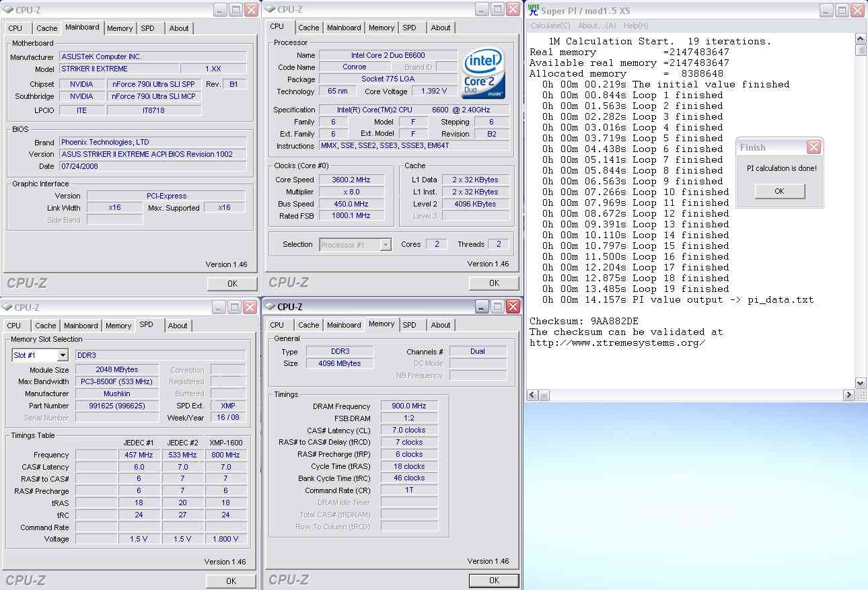Screen dimensions: 868x590
Task: Open About tab in processor CPU-Z window
Action: (x=441, y=28)
